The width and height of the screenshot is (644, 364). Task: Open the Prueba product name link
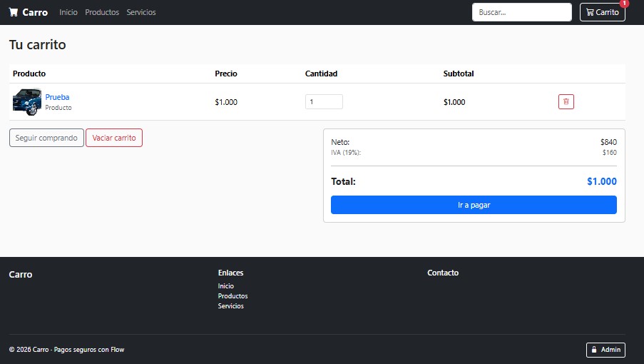click(x=57, y=97)
